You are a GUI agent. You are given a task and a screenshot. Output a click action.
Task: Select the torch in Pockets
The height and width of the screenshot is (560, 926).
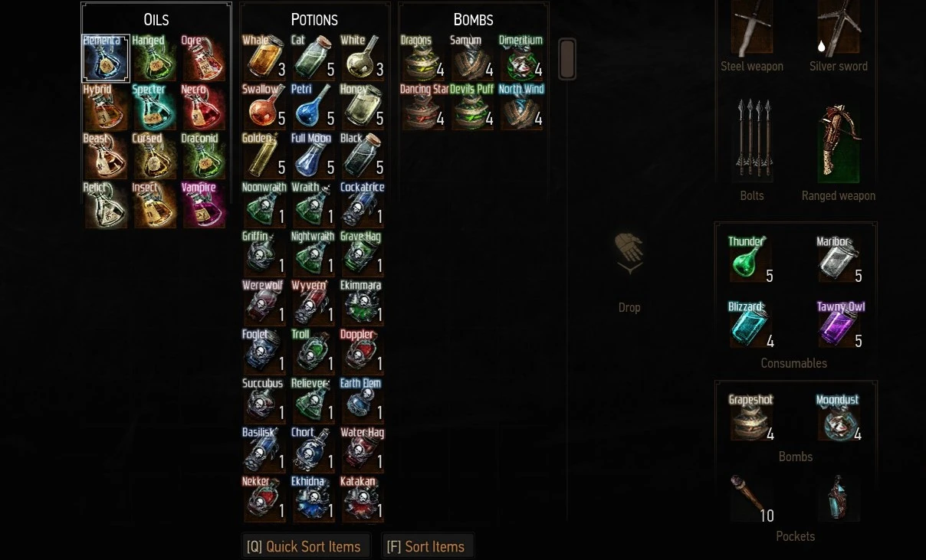click(x=751, y=499)
